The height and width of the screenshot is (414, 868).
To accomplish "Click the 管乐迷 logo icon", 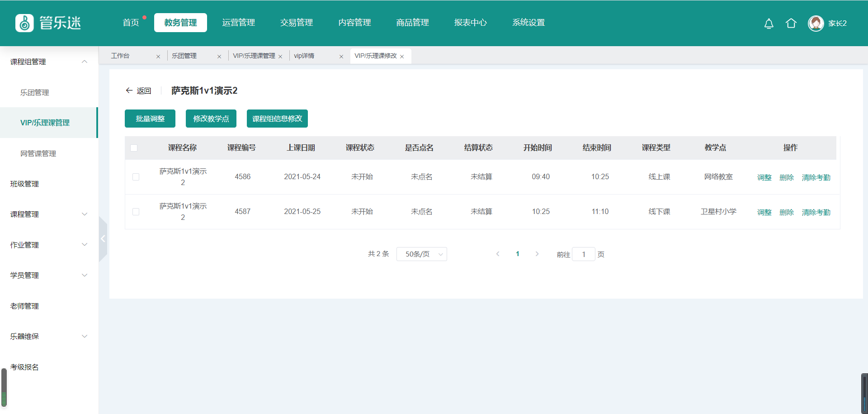I will point(24,23).
